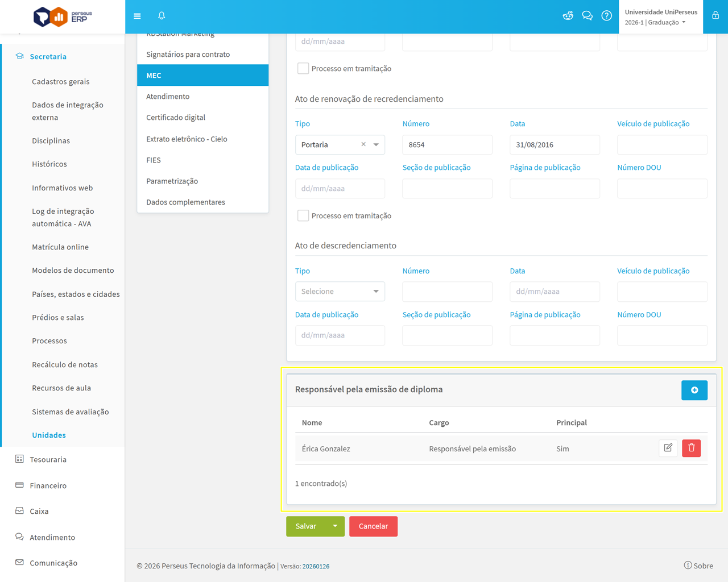Viewport: 728px width, 582px height.
Task: Open the help question mark icon
Action: (x=606, y=16)
